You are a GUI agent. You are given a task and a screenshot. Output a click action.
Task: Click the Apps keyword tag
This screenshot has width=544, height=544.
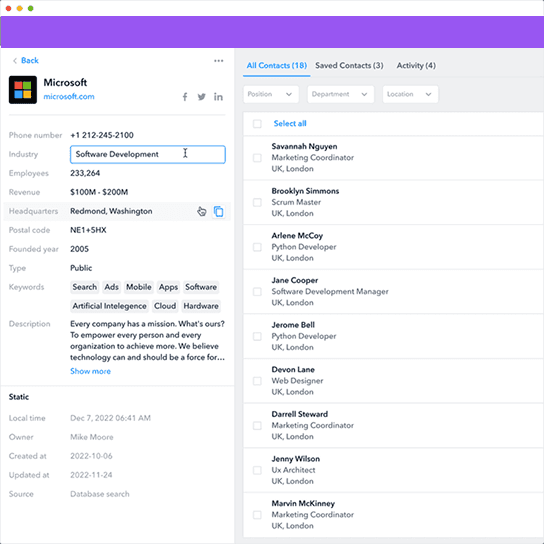click(x=168, y=287)
